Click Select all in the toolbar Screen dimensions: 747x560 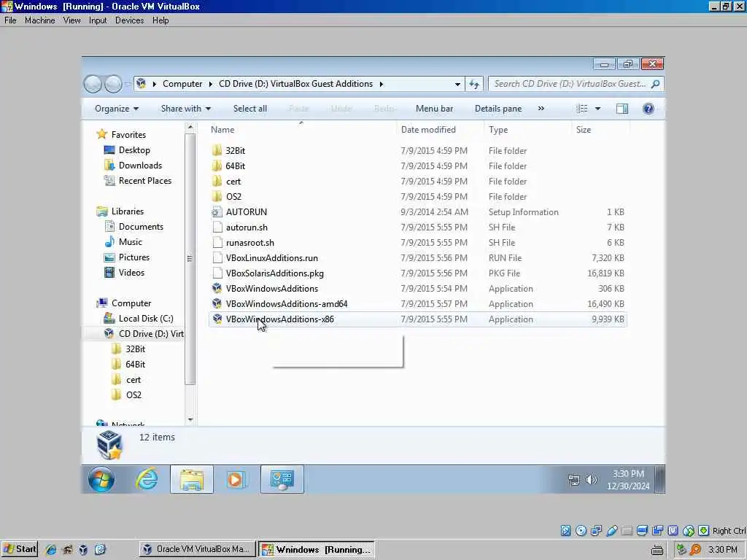click(249, 109)
